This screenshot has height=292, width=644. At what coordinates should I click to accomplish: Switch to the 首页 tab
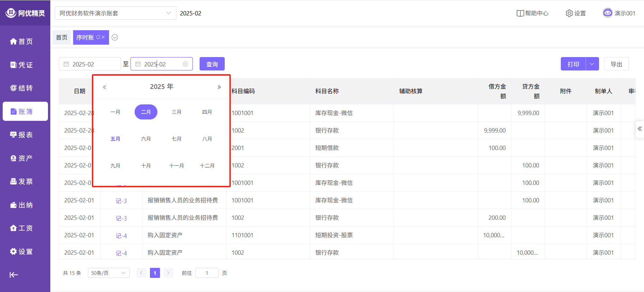click(x=62, y=37)
